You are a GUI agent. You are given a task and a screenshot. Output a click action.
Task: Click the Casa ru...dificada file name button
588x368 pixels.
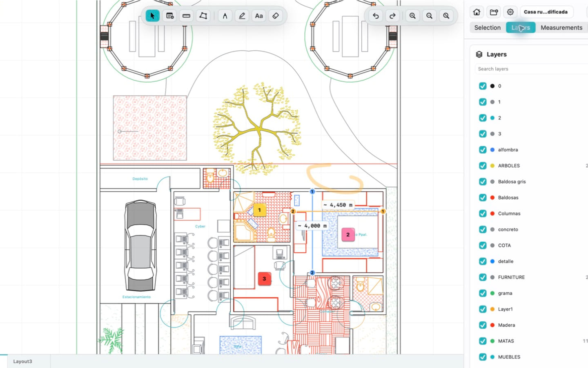[546, 12]
